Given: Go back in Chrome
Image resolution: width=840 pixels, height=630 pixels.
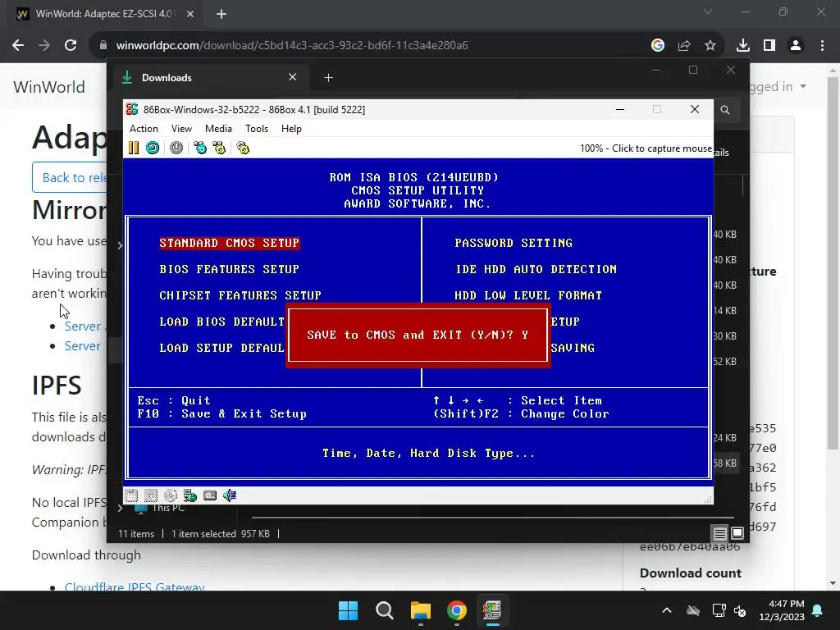Looking at the screenshot, I should click(x=18, y=46).
